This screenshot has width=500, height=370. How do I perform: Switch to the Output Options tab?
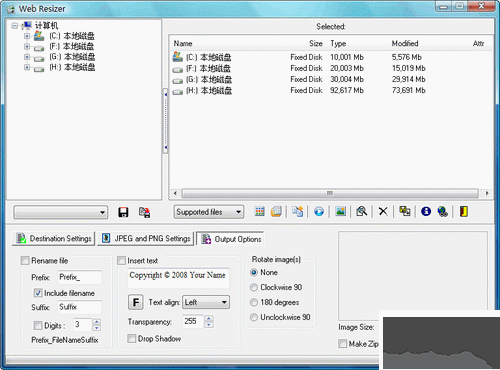pos(230,239)
